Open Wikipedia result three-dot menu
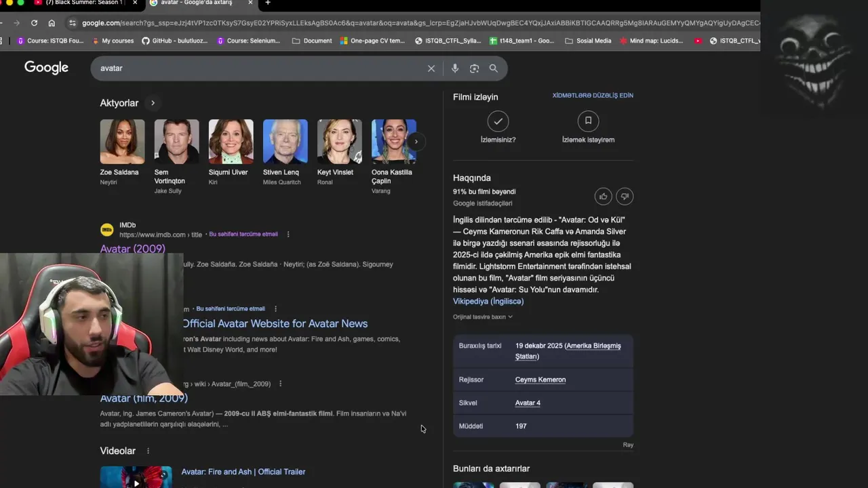This screenshot has height=488, width=868. pos(280,384)
